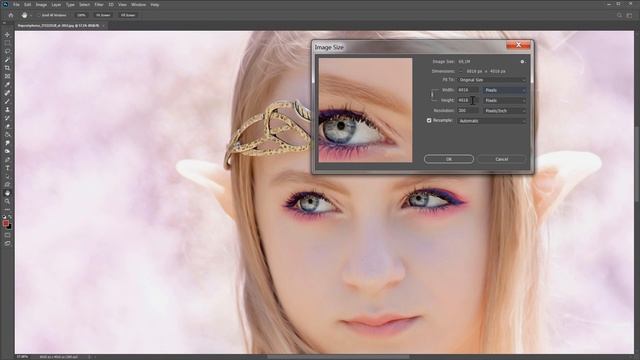Select the Horizontal Type tool
The width and height of the screenshot is (640, 360).
click(x=7, y=168)
